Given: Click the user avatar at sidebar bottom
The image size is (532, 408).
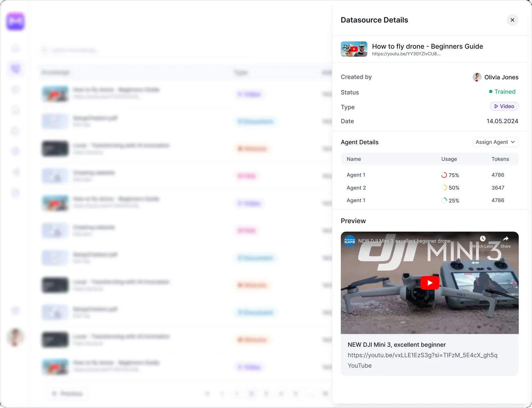Looking at the screenshot, I should (x=15, y=337).
